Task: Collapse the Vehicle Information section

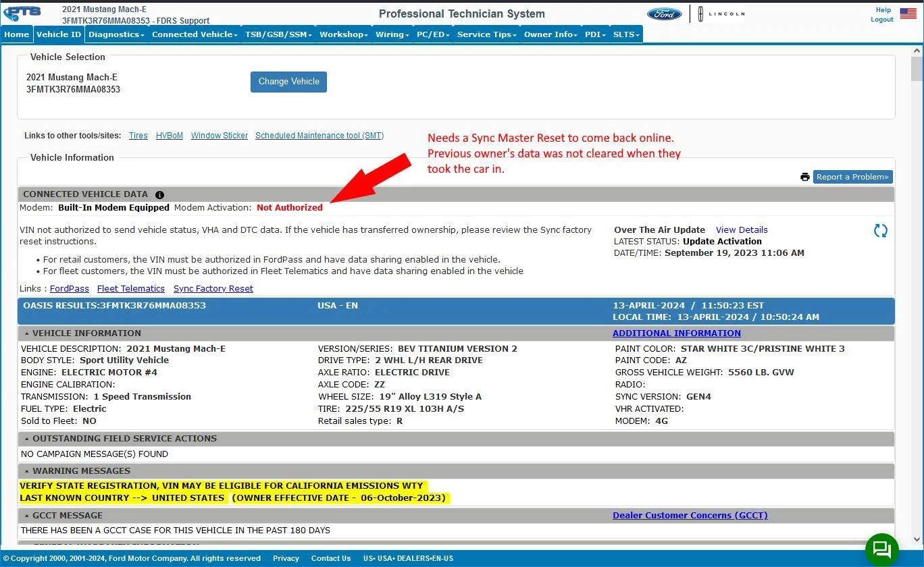Action: [x=27, y=333]
